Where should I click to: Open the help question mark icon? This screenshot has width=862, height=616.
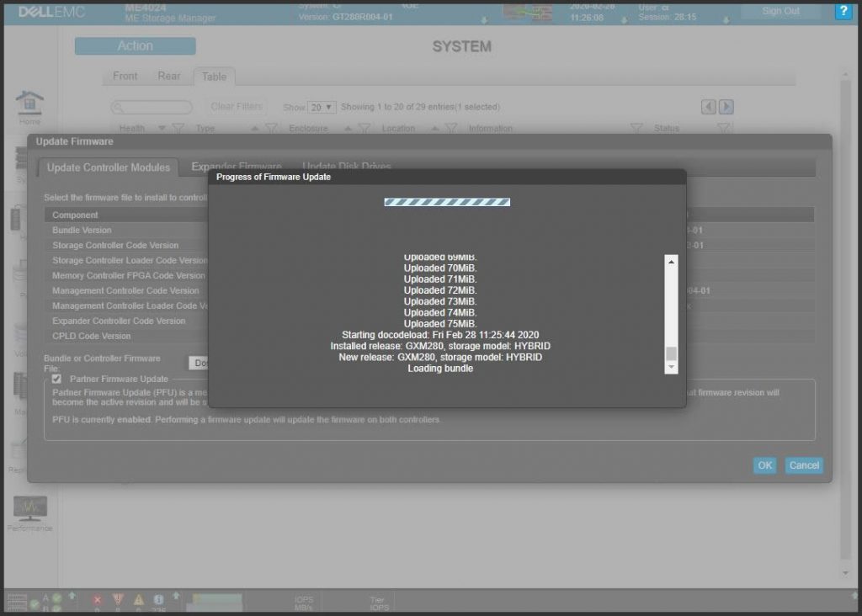(x=843, y=11)
